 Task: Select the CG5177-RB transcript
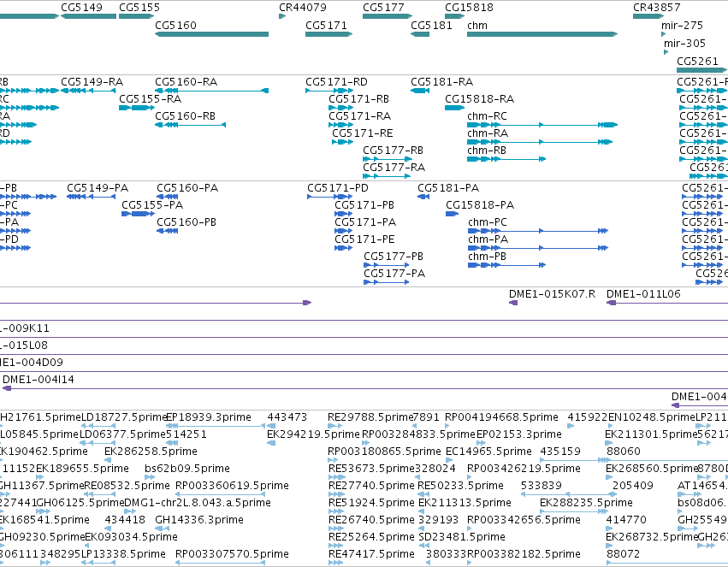point(388,159)
